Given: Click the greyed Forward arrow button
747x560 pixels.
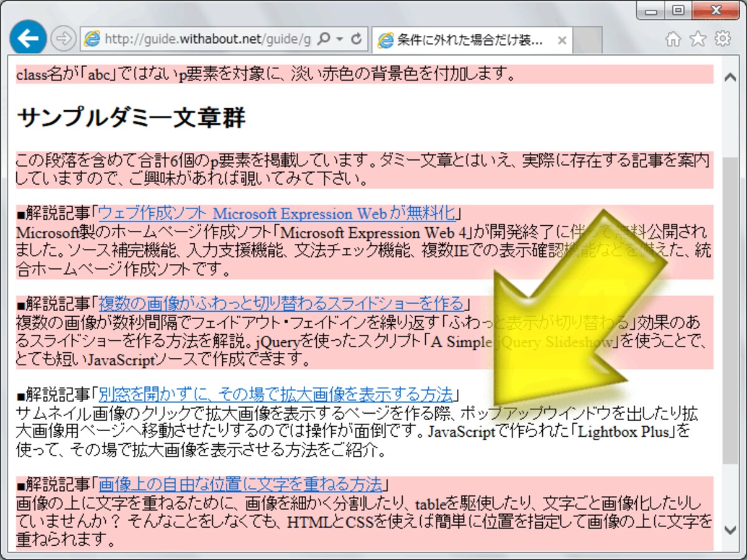Looking at the screenshot, I should coord(62,39).
